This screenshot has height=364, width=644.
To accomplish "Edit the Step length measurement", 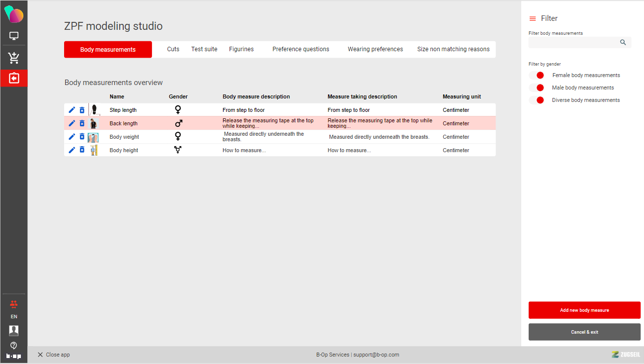I will pyautogui.click(x=72, y=110).
